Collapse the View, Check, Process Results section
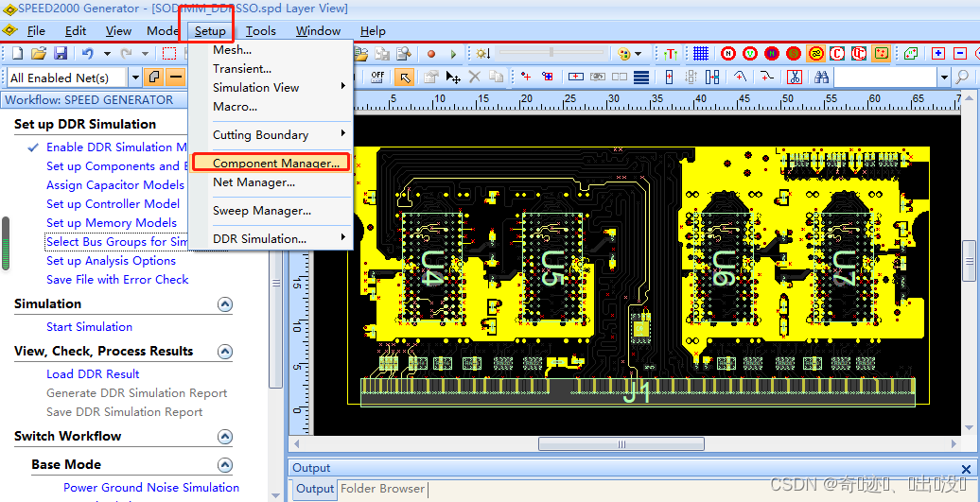Viewport: 980px width, 502px height. 224,352
